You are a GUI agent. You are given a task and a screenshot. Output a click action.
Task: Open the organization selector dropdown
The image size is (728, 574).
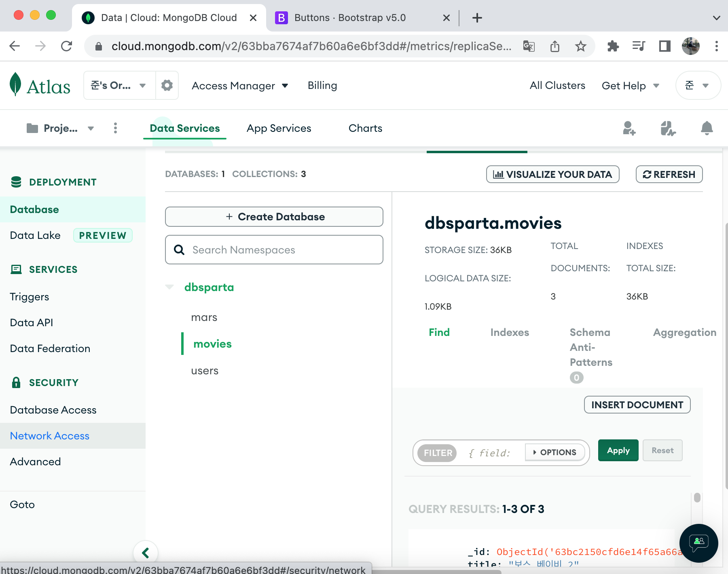tap(120, 85)
